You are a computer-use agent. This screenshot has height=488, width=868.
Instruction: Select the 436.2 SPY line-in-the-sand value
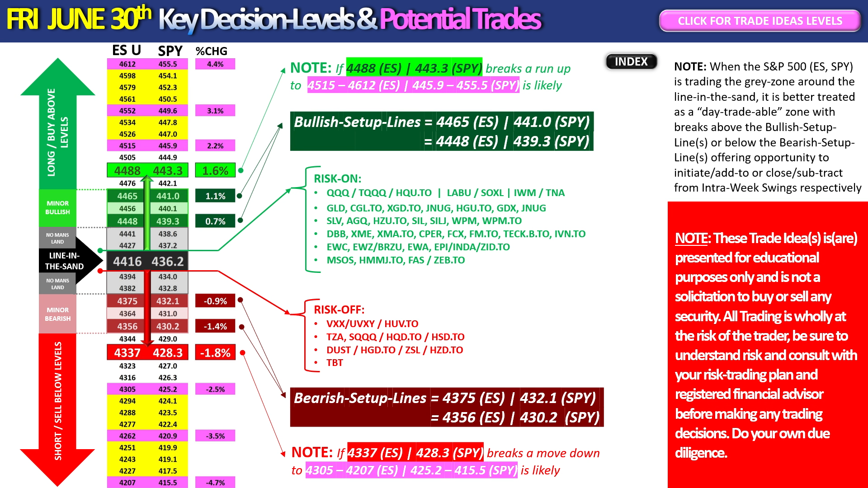point(168,261)
